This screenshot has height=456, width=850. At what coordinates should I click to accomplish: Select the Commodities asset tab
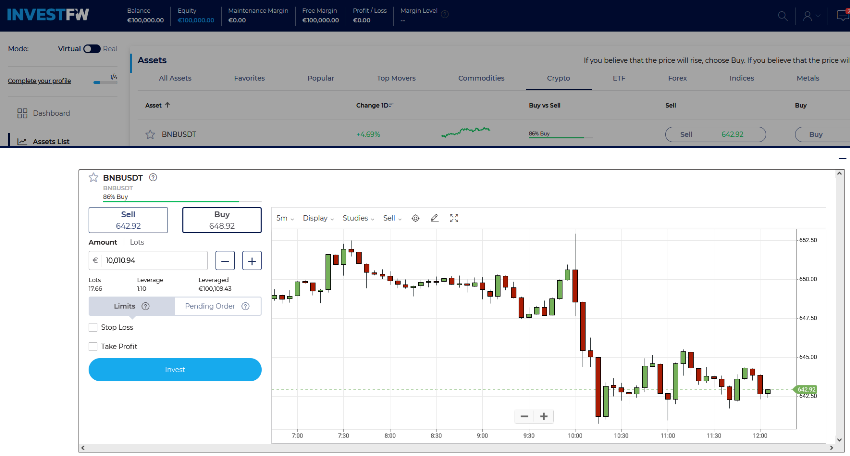point(481,78)
